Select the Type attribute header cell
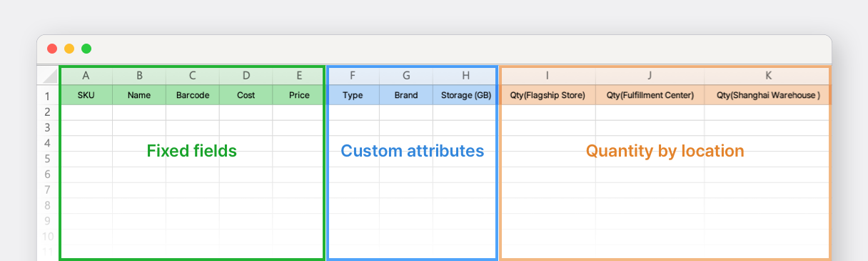The height and width of the screenshot is (261, 868). [353, 95]
